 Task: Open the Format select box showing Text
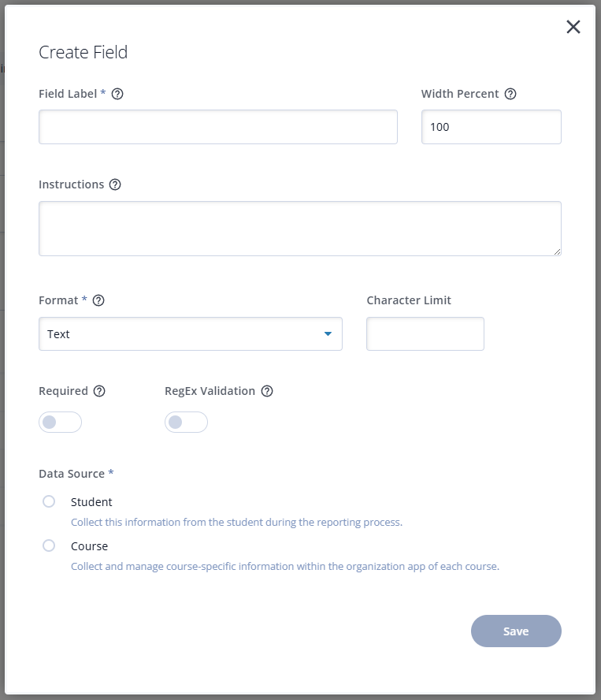point(191,334)
